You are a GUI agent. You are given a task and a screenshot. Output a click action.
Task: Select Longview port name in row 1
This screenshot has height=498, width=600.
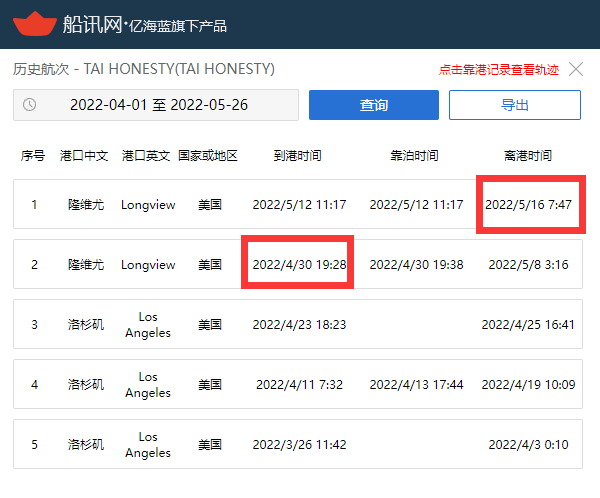[x=148, y=205]
